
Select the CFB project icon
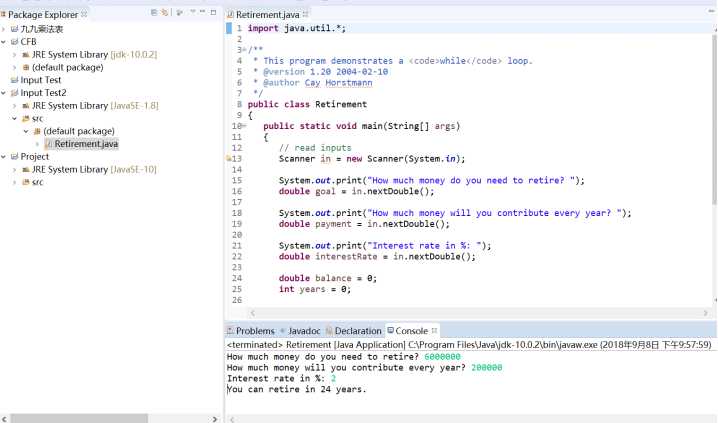pyautogui.click(x=14, y=42)
